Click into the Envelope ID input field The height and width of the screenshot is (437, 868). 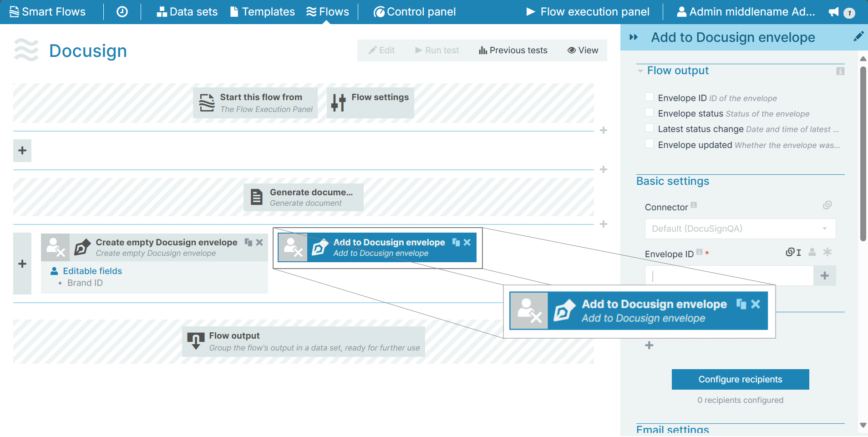729,276
